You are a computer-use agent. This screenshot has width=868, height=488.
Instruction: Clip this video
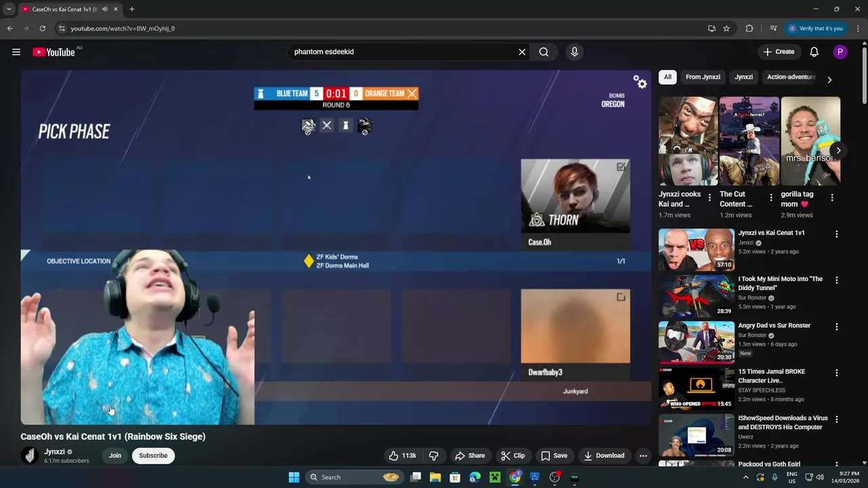click(513, 455)
